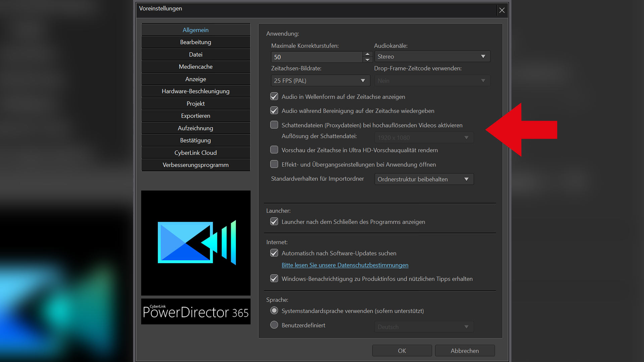644x362 pixels.
Task: Uncheck Audio in Wellenform anzeigen
Action: coord(274,97)
